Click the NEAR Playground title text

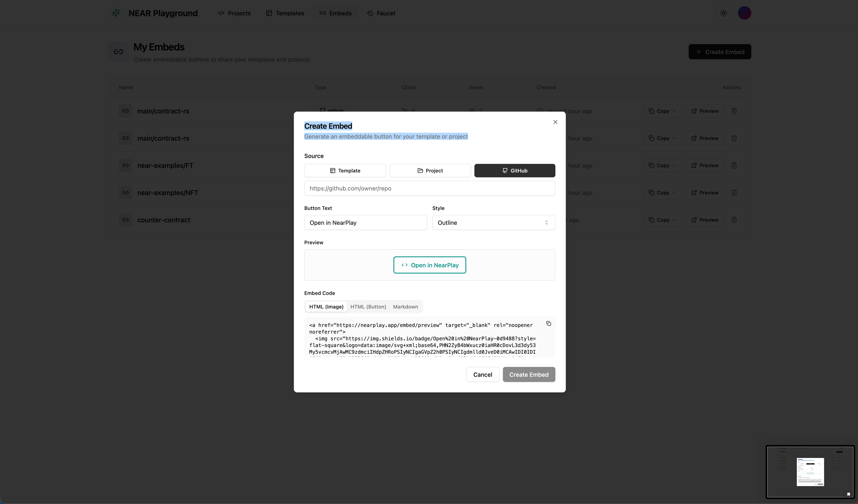163,13
